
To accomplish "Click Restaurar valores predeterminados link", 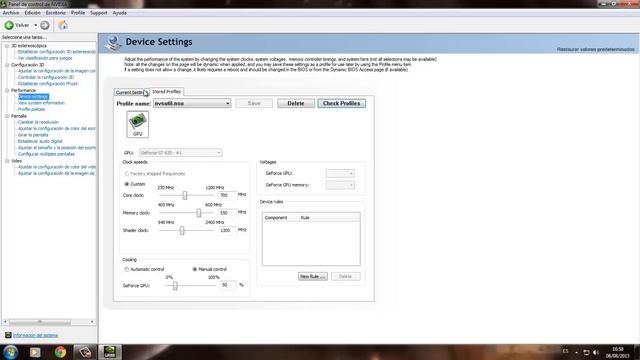I will pyautogui.click(x=596, y=49).
